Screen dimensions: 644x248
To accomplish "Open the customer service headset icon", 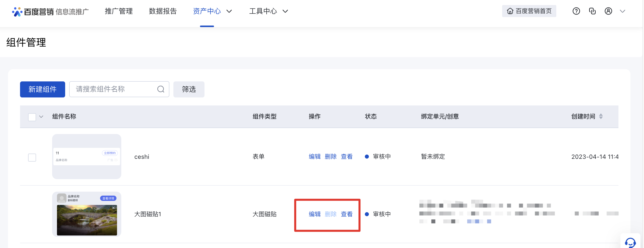I will (630, 242).
